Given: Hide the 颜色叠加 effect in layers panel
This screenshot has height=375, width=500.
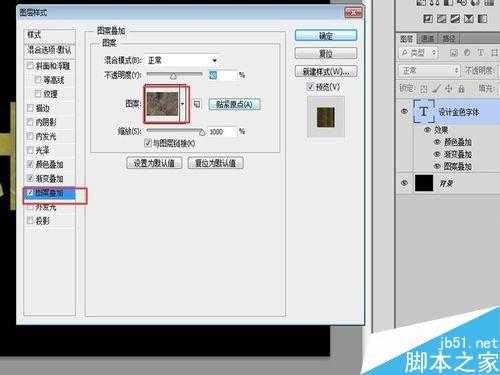Looking at the screenshot, I should [437, 142].
